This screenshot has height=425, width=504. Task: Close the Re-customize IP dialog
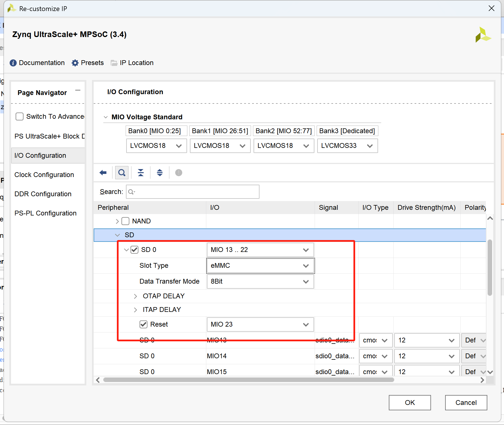tap(492, 8)
